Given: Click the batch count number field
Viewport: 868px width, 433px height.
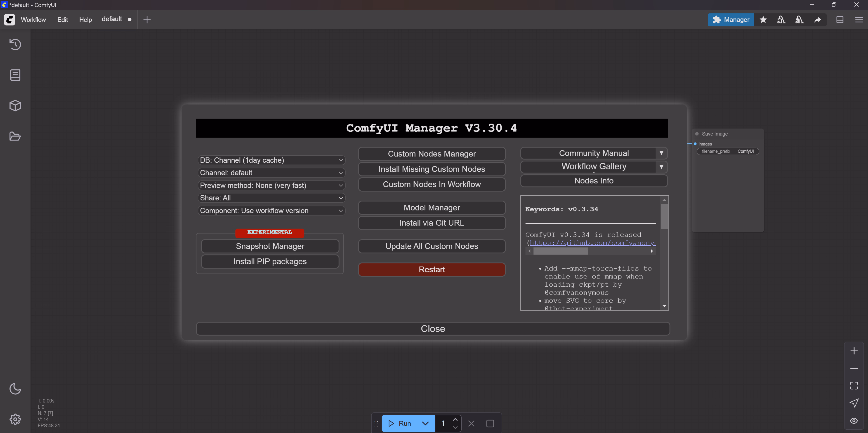Looking at the screenshot, I should pyautogui.click(x=443, y=423).
